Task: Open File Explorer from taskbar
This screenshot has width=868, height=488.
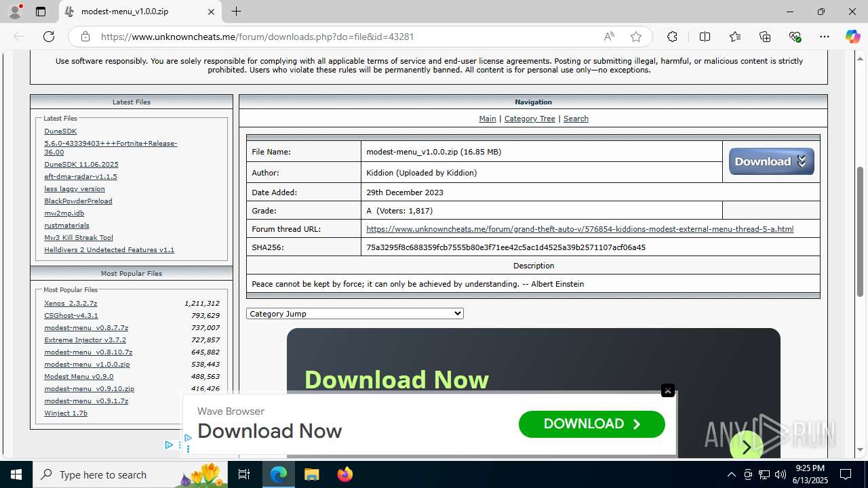Action: 311,474
